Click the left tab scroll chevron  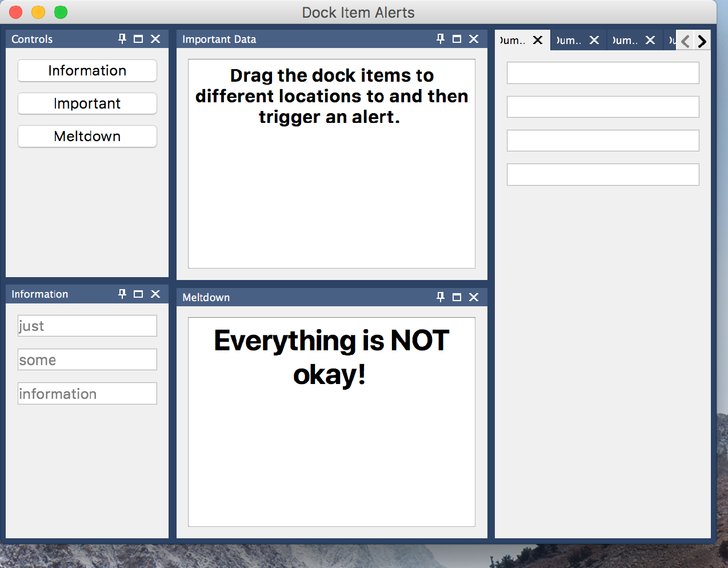pos(685,41)
